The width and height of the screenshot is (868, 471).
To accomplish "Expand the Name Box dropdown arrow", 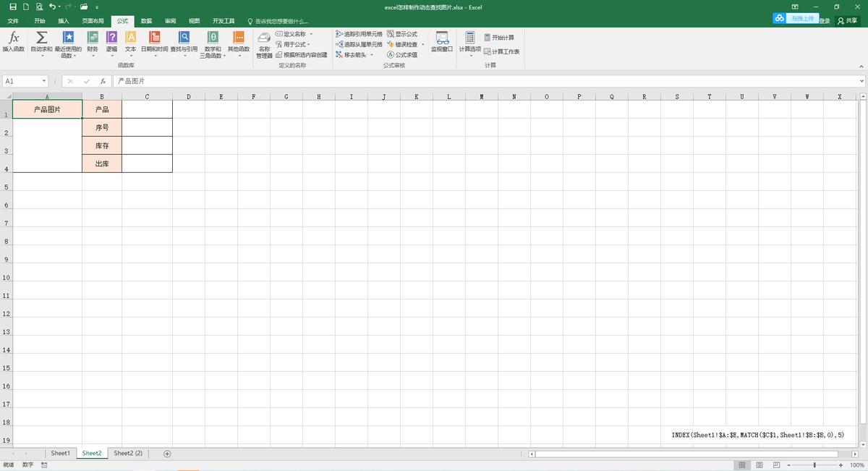I will pyautogui.click(x=44, y=81).
